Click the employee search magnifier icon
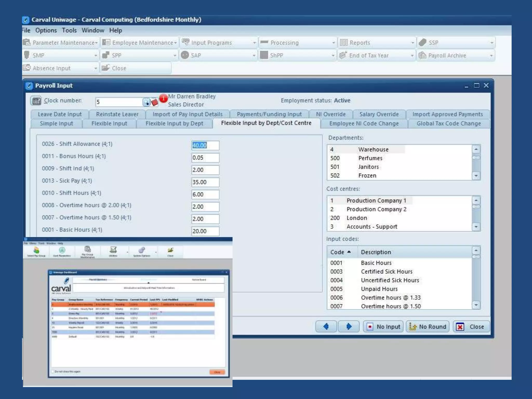Viewport: 532px width, 399px height. 146,102
